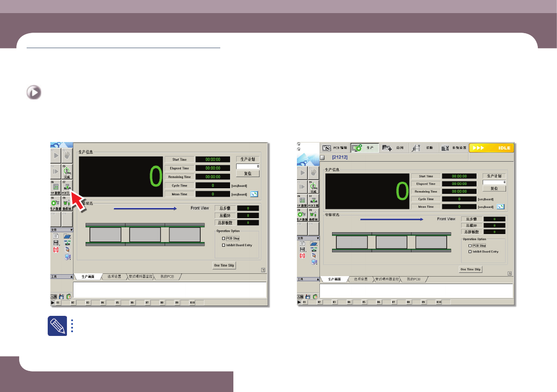This screenshot has height=392, width=557.
Task: Click the red power icon in left screenshot
Action: (56, 250)
